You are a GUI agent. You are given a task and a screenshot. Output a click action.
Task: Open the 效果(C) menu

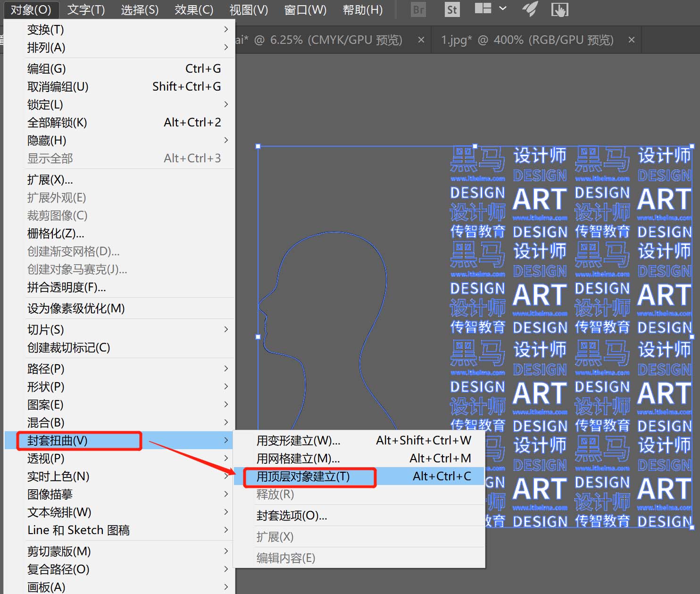point(194,9)
